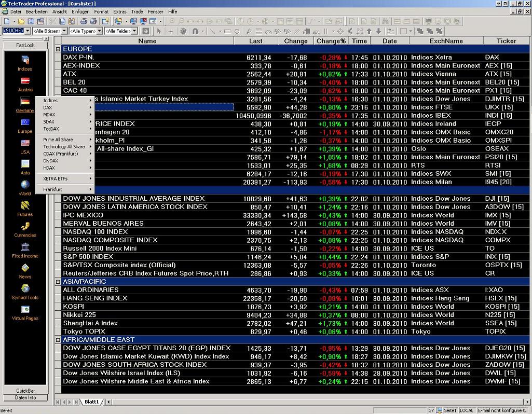
Task: Open the Frankfurt submenu entry
Action: (65, 189)
